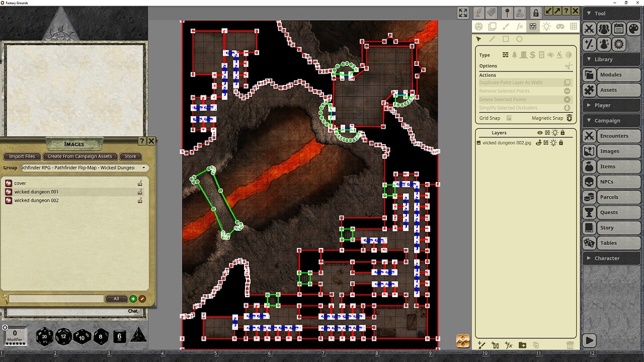Lock the Layers panel using the lock icon

pos(562,132)
